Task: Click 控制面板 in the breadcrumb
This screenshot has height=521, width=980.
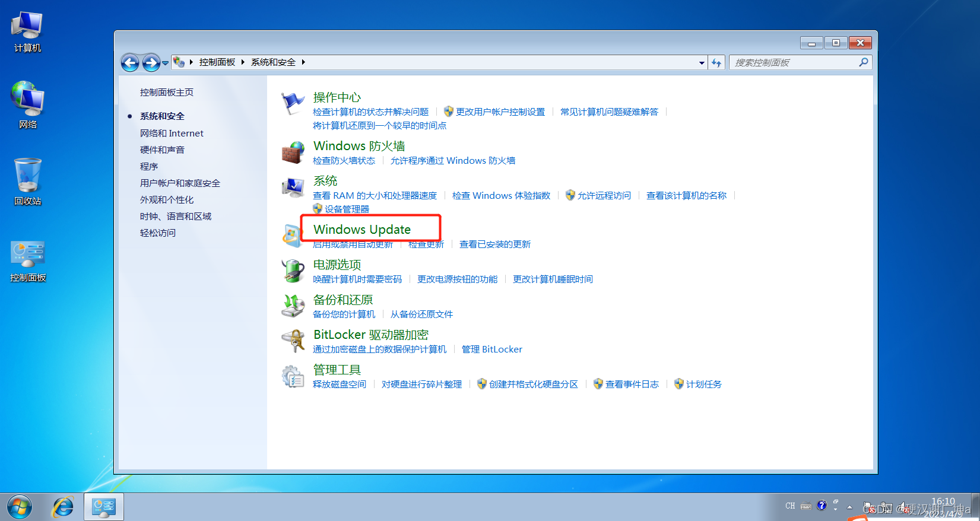Action: (x=217, y=62)
